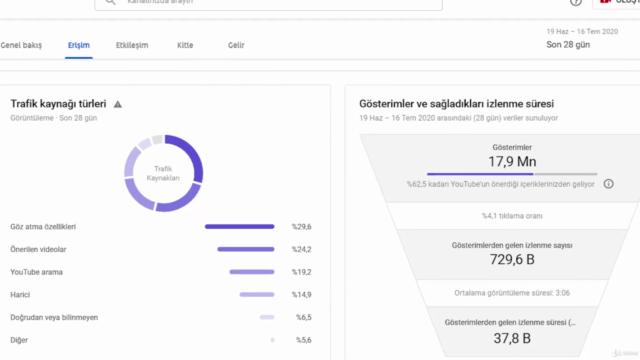This screenshot has width=640, height=360.
Task: Click the warning triangle next to Trafik kaynağı türleri
Action: [118, 104]
